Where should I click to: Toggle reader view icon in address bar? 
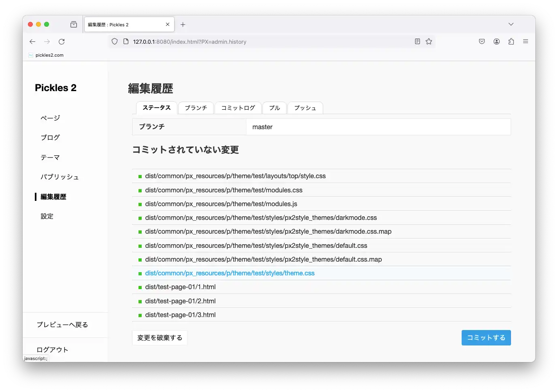[x=417, y=42]
